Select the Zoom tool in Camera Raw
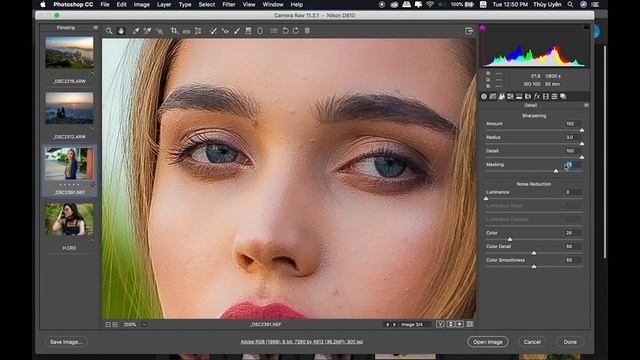 [109, 31]
